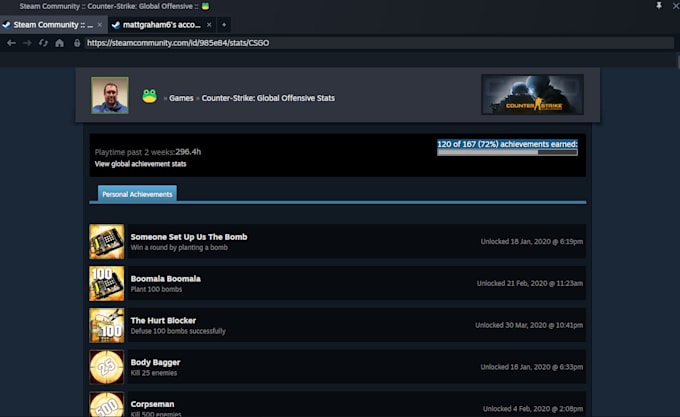Image resolution: width=680 pixels, height=417 pixels.
Task: Click 'Unlocked 4 Feb, 2020 @ 2:08pm' date
Action: click(533, 409)
